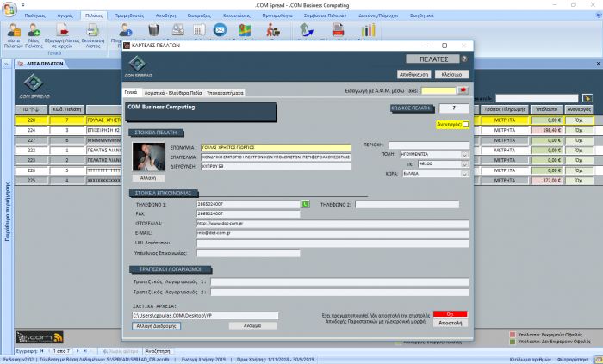This screenshot has width=603, height=364.
Task: Click the E-MAIL input field
Action: 333,233
